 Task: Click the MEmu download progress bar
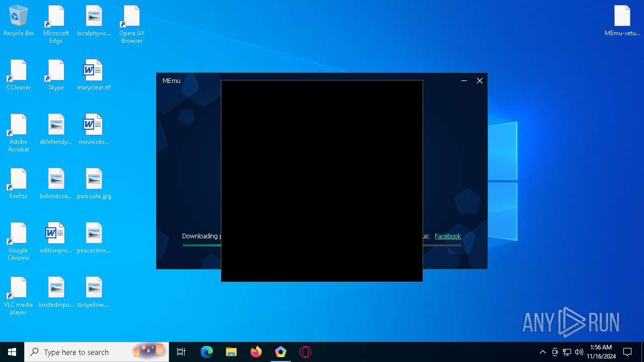[322, 245]
